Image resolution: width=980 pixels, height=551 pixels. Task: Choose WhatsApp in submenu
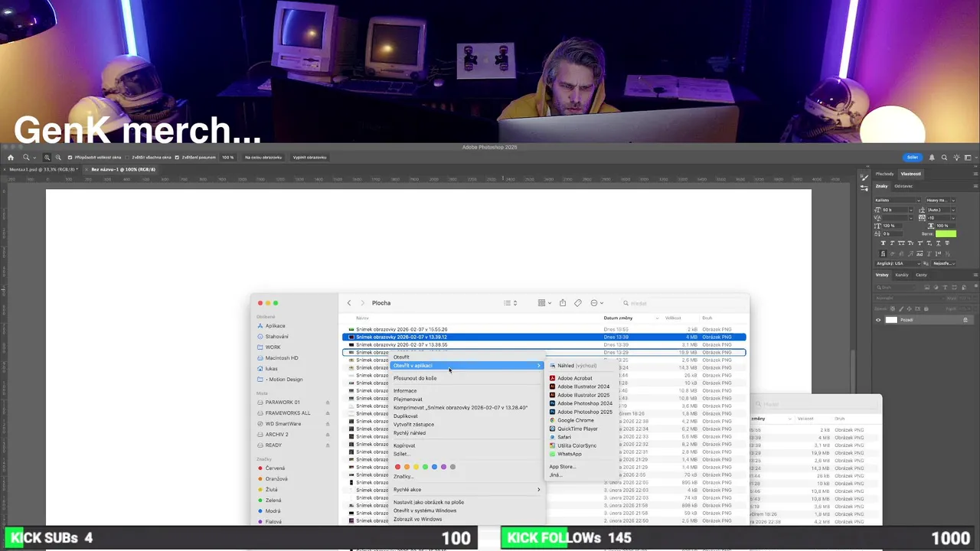[569, 454]
